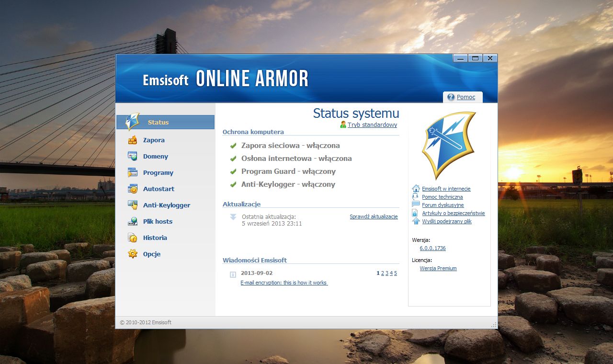Open the Zapora firewall icon
The width and height of the screenshot is (613, 364).
(133, 140)
